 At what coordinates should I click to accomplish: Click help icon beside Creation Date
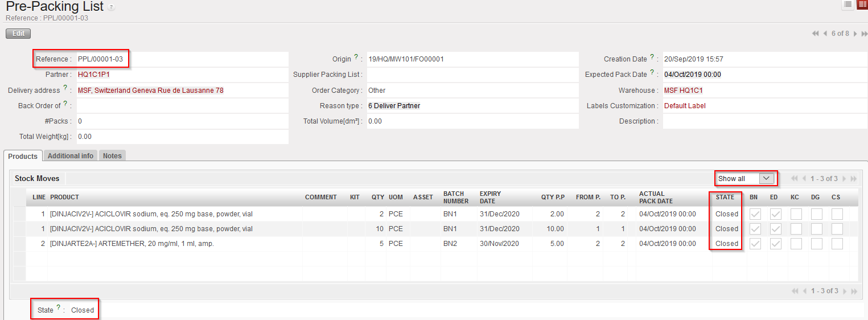(x=652, y=57)
